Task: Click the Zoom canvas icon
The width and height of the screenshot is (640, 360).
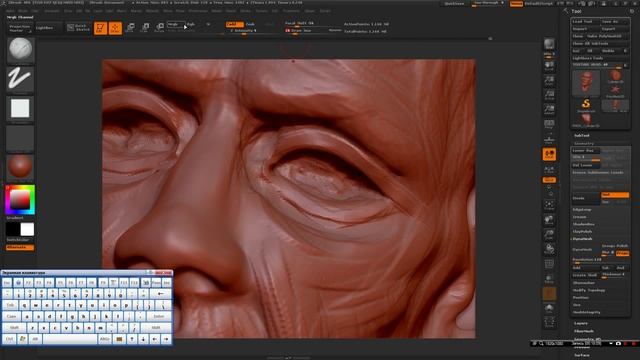Action: click(549, 81)
